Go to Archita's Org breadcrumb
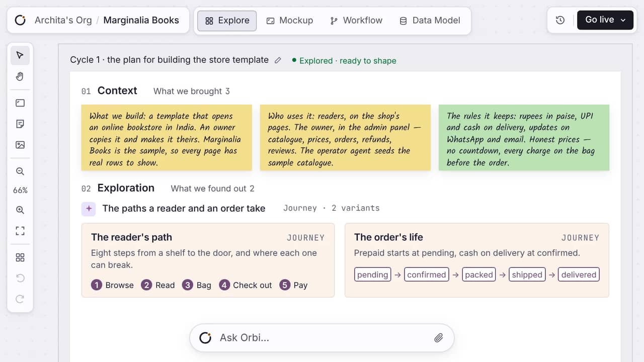644x362 pixels. [63, 21]
